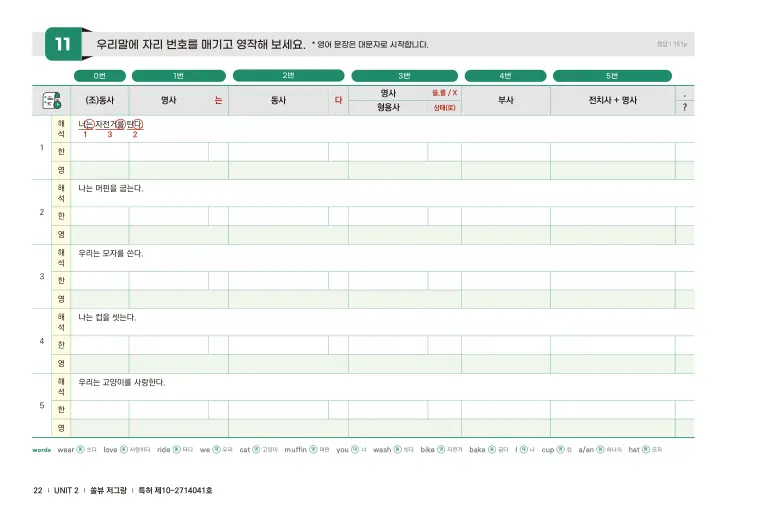757x521 pixels.
Task: Click the word 'love' in the words list
Action: pos(110,450)
